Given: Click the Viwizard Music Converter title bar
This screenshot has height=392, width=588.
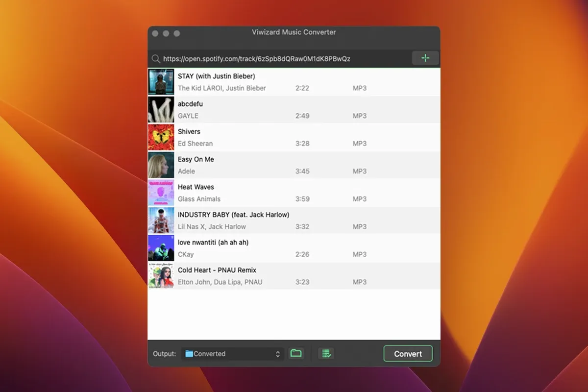Looking at the screenshot, I should [294, 32].
